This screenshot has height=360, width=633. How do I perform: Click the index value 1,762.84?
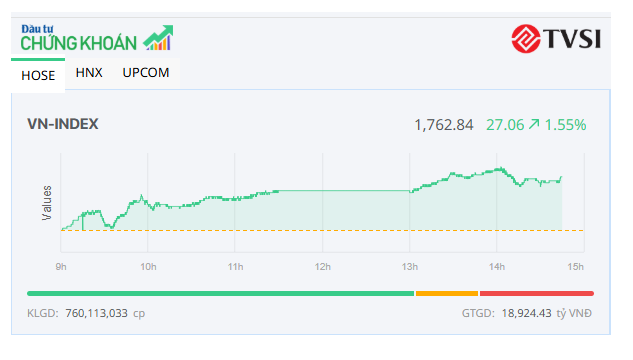tap(444, 125)
